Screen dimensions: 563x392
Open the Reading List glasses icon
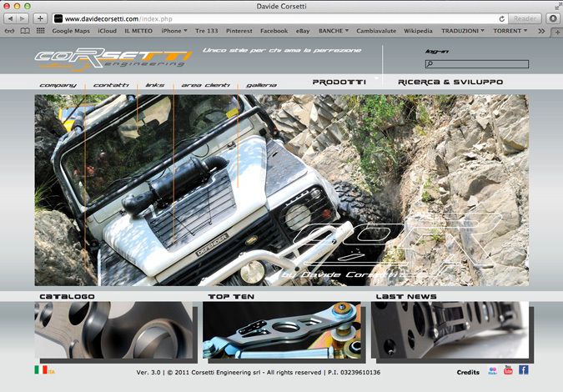coord(10,31)
